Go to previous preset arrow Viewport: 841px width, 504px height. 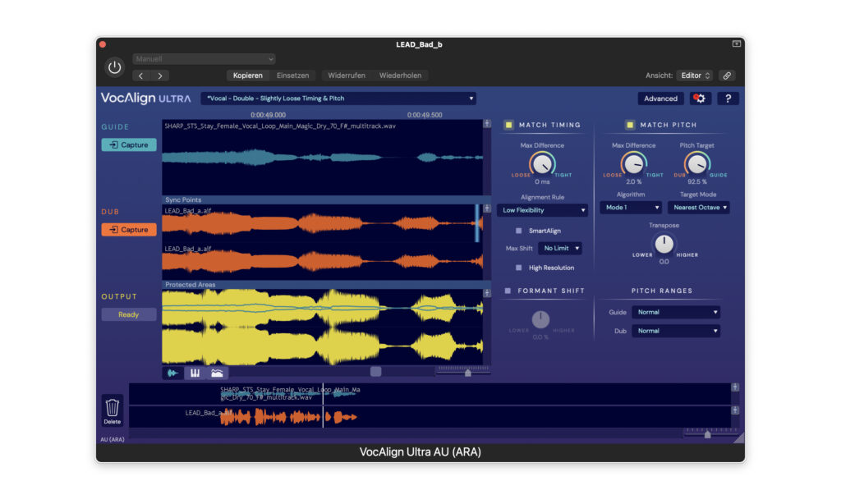(141, 76)
